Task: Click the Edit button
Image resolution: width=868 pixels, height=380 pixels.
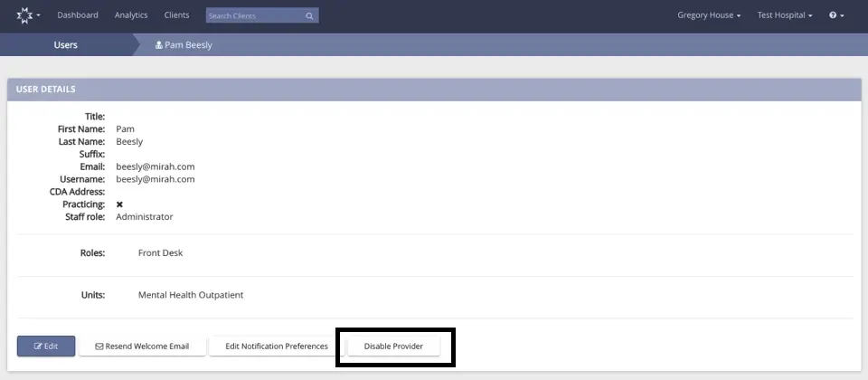Action: [x=46, y=347]
